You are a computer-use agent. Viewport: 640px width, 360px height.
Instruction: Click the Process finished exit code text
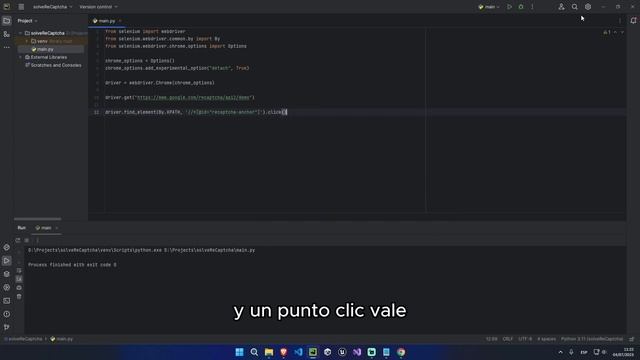coord(72,265)
